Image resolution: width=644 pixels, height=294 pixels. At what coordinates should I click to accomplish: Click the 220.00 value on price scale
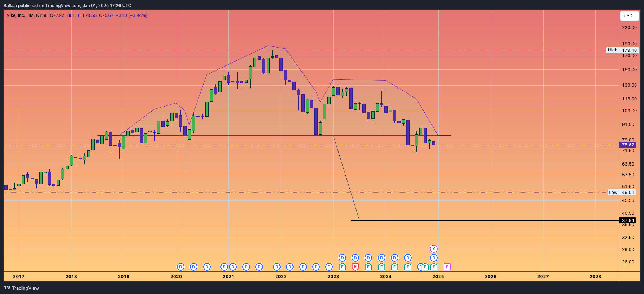[x=629, y=27]
